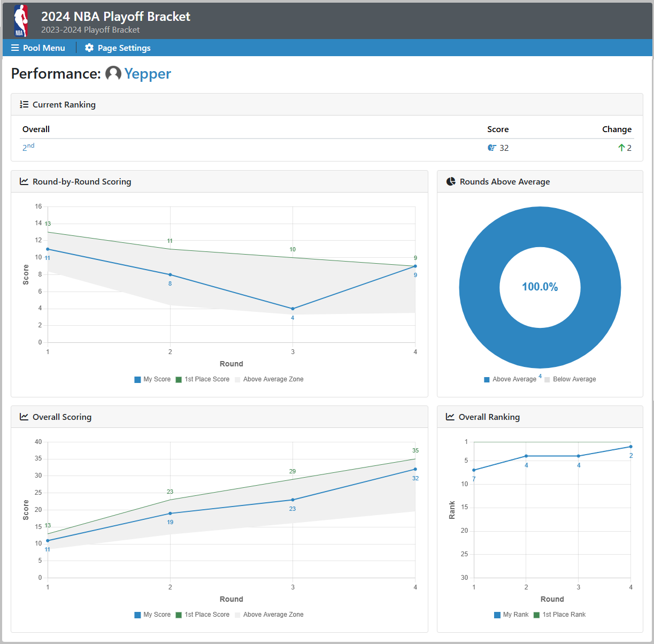Click the NBA logo in the header

click(20, 20)
